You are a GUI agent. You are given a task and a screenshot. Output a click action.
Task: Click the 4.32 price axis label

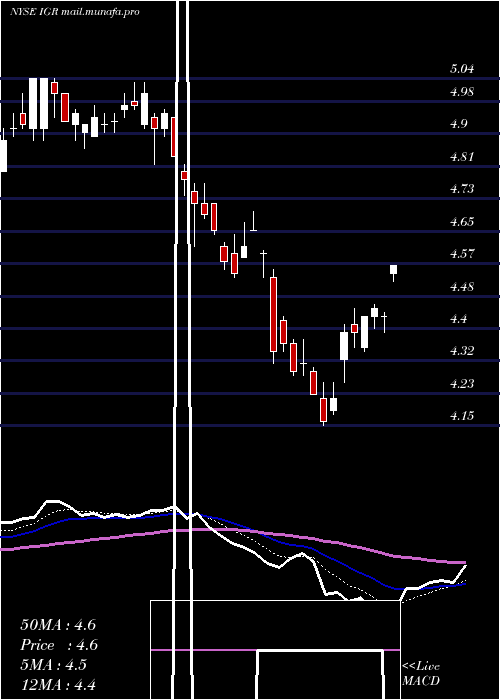click(x=462, y=351)
